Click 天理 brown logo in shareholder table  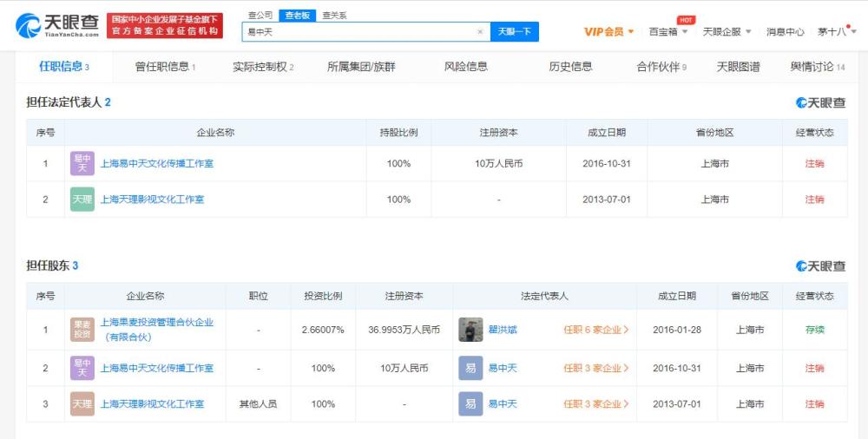(x=82, y=404)
